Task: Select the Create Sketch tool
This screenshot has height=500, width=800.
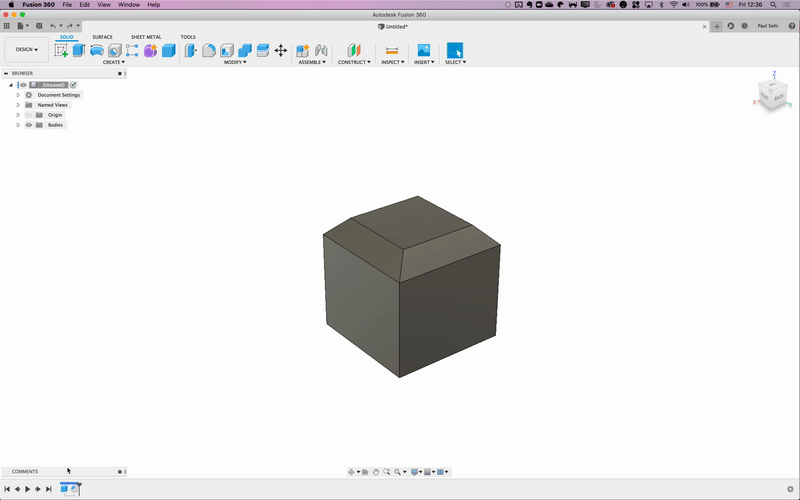Action: coord(61,51)
